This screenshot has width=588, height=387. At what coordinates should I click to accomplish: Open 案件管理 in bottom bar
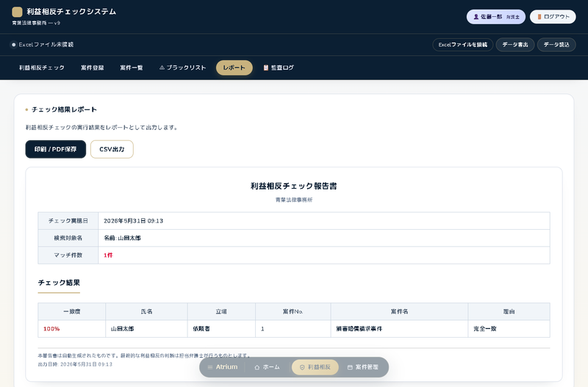click(362, 367)
